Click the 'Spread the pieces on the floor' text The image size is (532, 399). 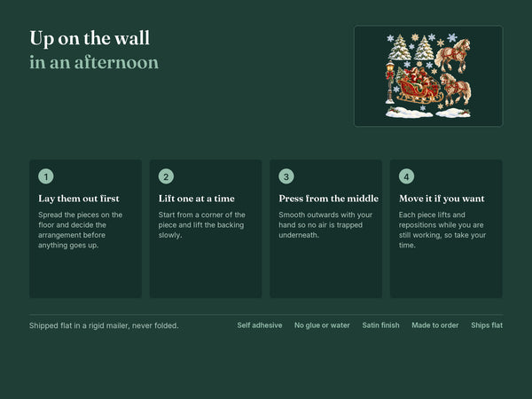tap(81, 230)
